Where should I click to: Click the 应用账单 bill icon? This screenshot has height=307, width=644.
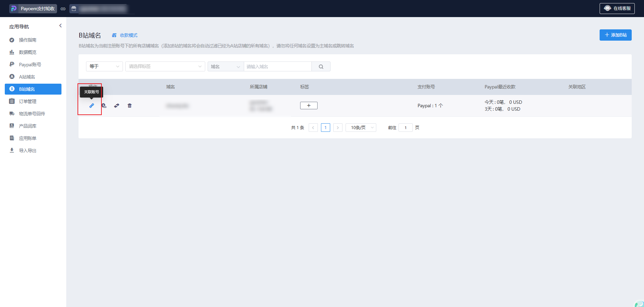(12, 138)
